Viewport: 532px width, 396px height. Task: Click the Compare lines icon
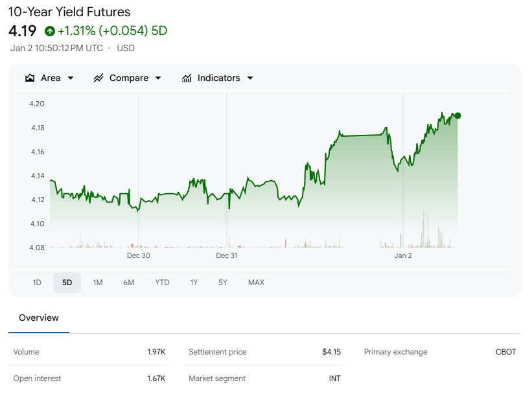pyautogui.click(x=98, y=78)
